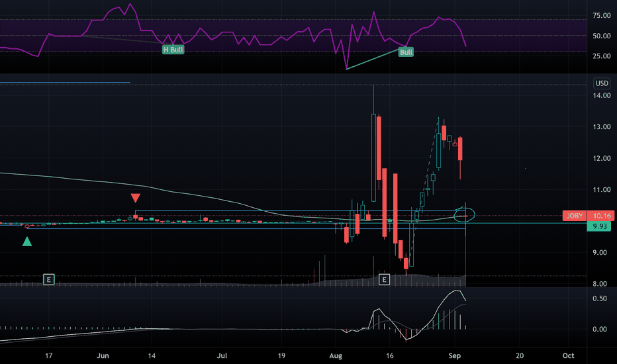617x364 pixels.
Task: Click the Jun date label
Action: [x=103, y=356]
